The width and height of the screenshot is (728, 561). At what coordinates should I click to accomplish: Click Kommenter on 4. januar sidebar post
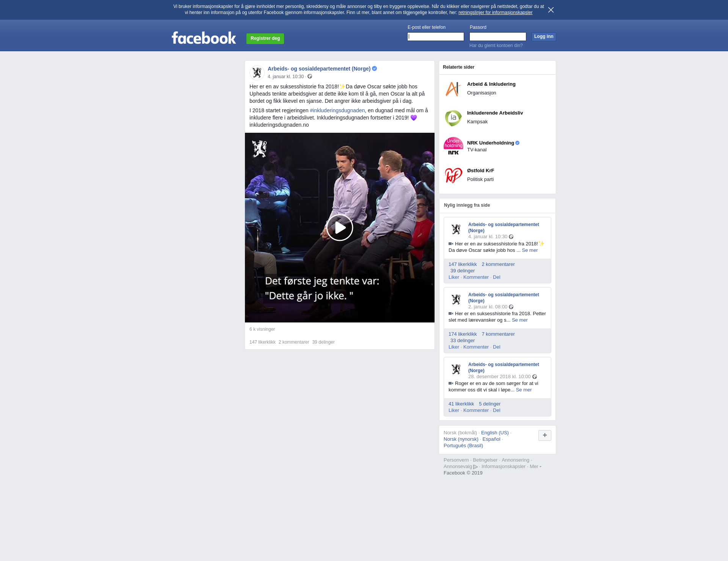tap(476, 277)
